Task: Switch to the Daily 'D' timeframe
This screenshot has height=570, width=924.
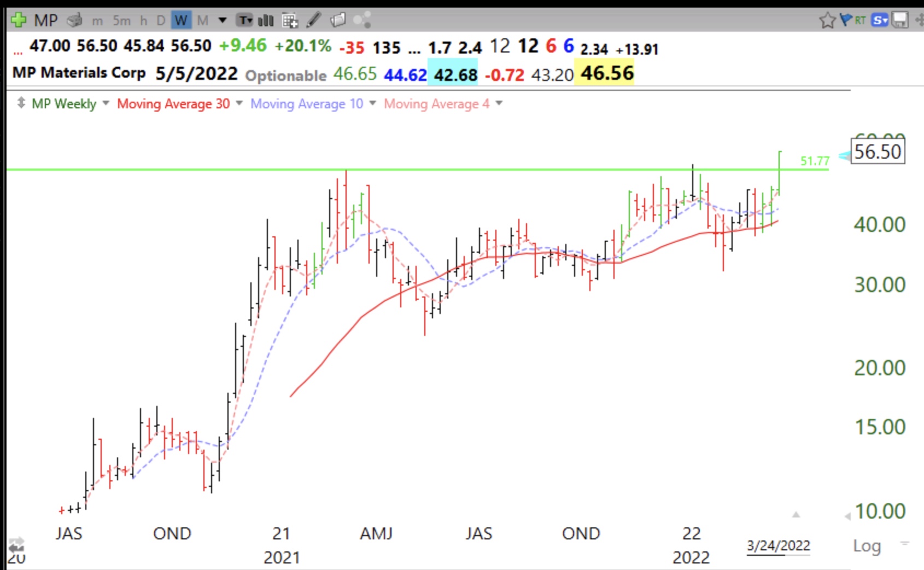Action: tap(161, 21)
